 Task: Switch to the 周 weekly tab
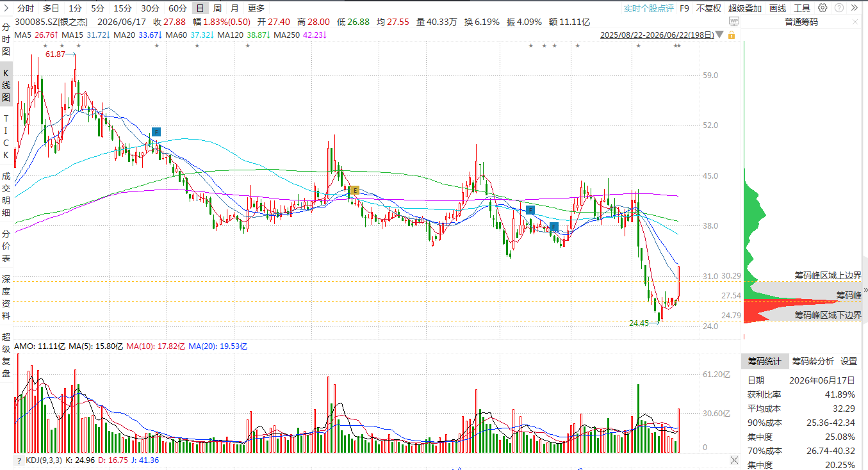218,8
